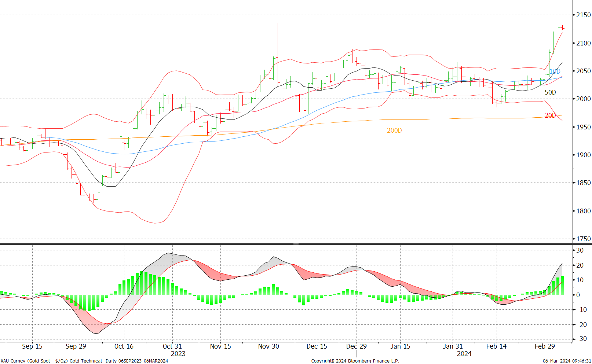
Task: Click the Dec 29 date label
Action: (x=357, y=346)
